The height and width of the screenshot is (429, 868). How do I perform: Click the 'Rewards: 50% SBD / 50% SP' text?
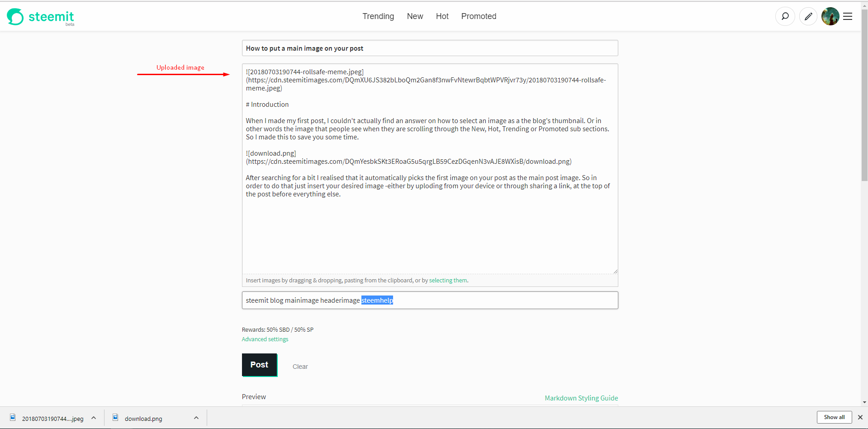click(278, 330)
